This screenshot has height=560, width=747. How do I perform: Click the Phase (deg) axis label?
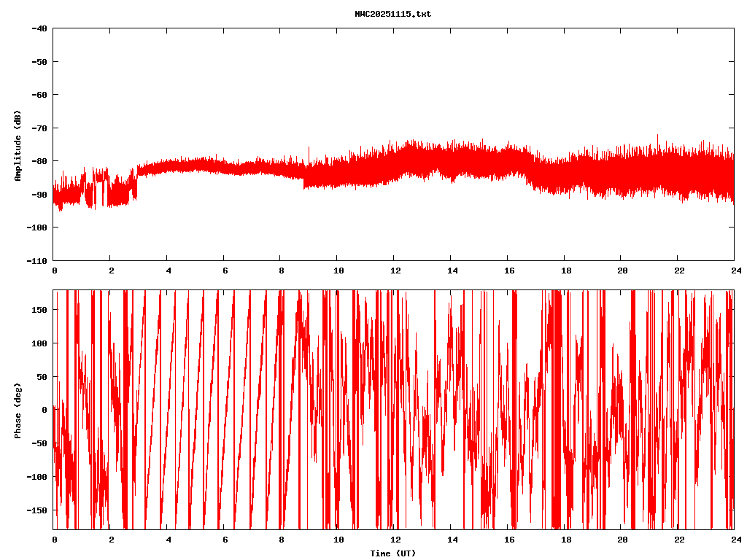tap(18, 410)
